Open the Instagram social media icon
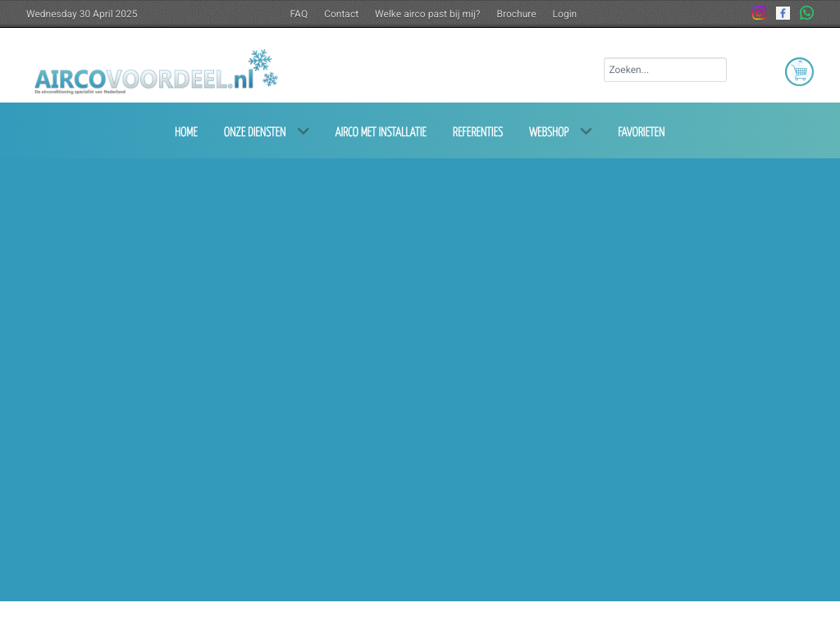This screenshot has height=630, width=840. (x=759, y=13)
